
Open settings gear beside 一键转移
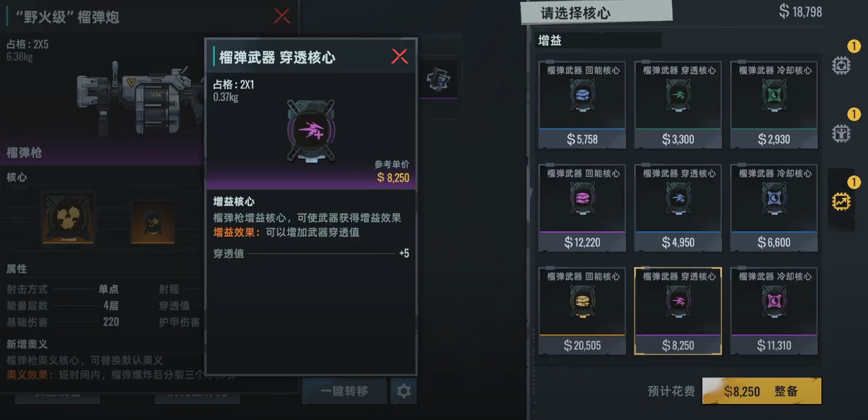[404, 391]
